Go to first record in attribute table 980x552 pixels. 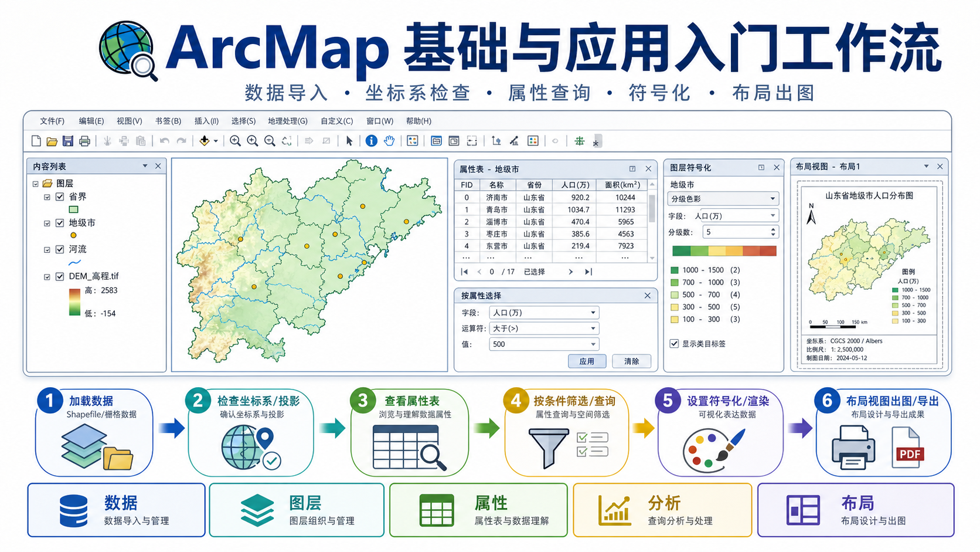(x=465, y=272)
